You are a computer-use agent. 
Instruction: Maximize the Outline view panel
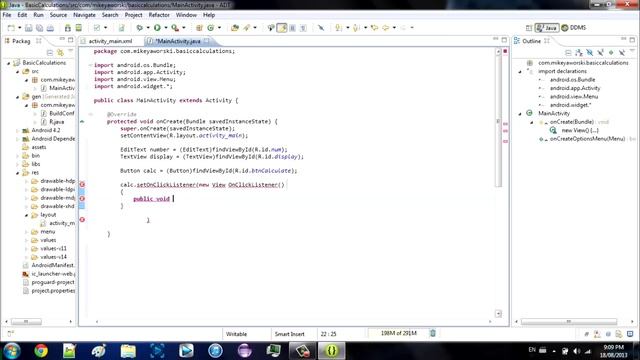(x=632, y=40)
